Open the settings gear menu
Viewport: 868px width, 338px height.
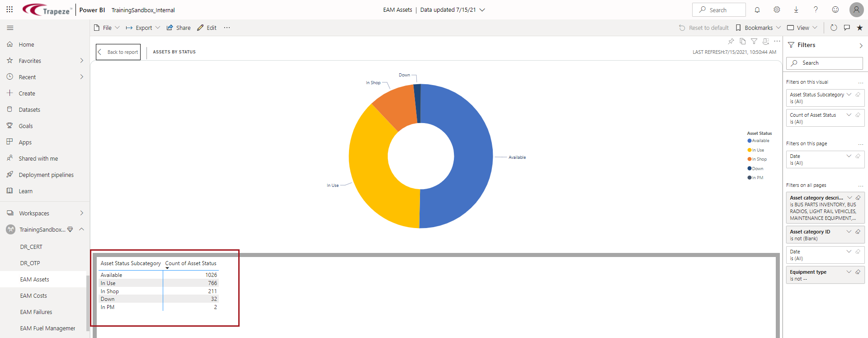click(x=777, y=10)
